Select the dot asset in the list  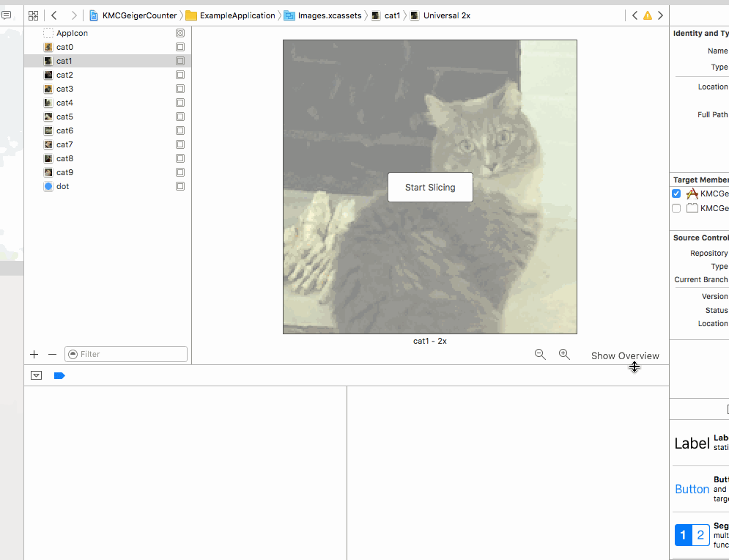tap(63, 186)
